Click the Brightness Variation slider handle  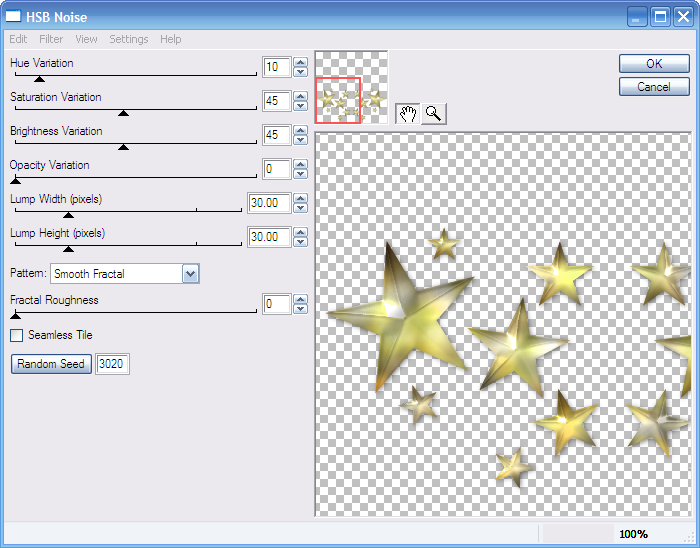[124, 147]
